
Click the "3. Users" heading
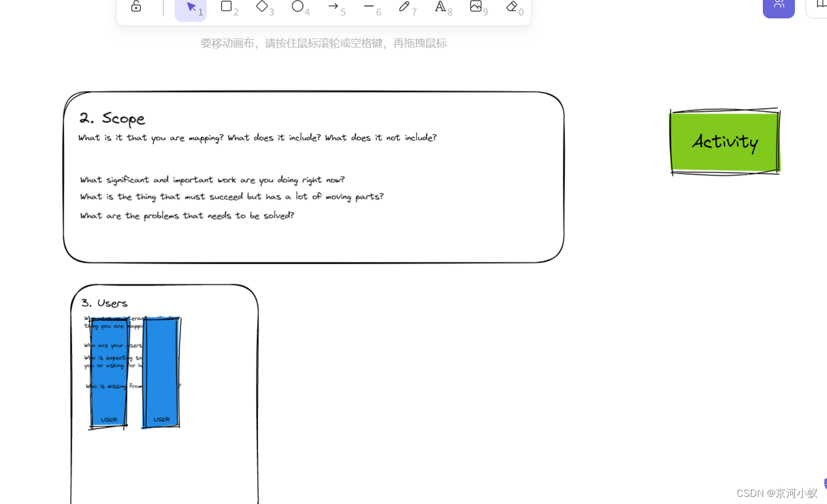pos(105,303)
